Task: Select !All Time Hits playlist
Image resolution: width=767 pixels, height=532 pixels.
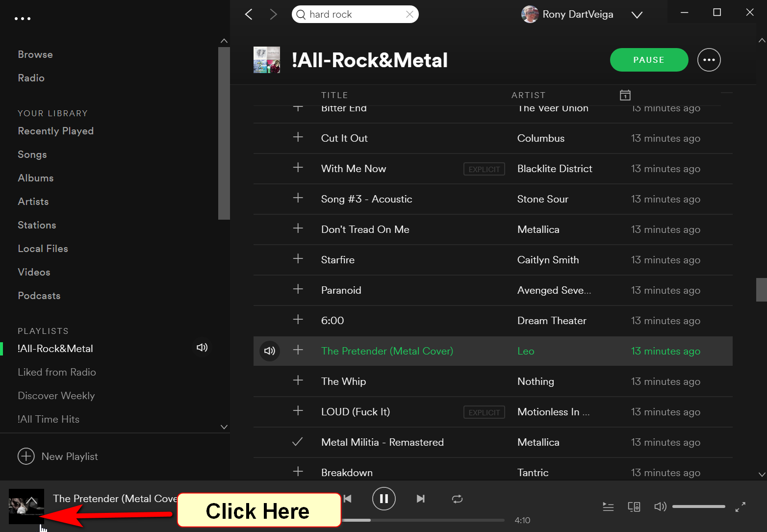Action: point(49,419)
